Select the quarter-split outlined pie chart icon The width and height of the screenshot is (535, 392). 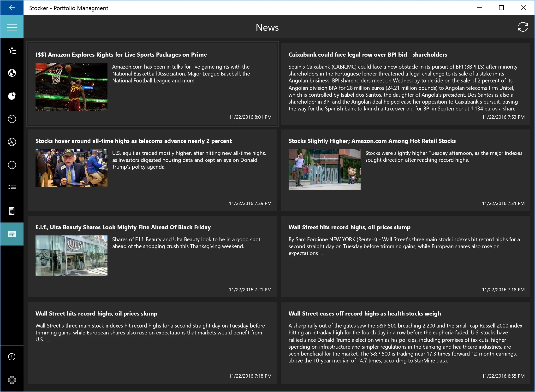click(x=12, y=165)
